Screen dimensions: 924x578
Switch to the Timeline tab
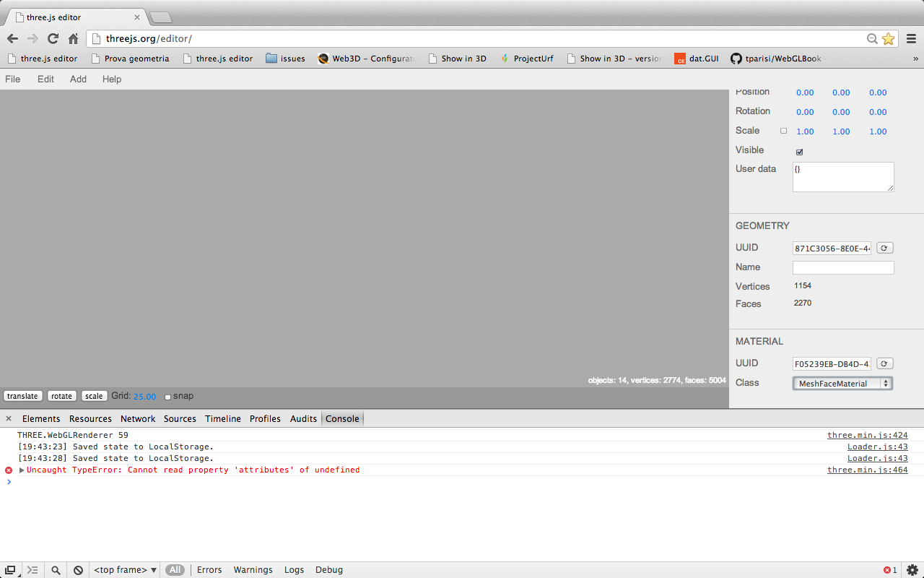point(223,418)
